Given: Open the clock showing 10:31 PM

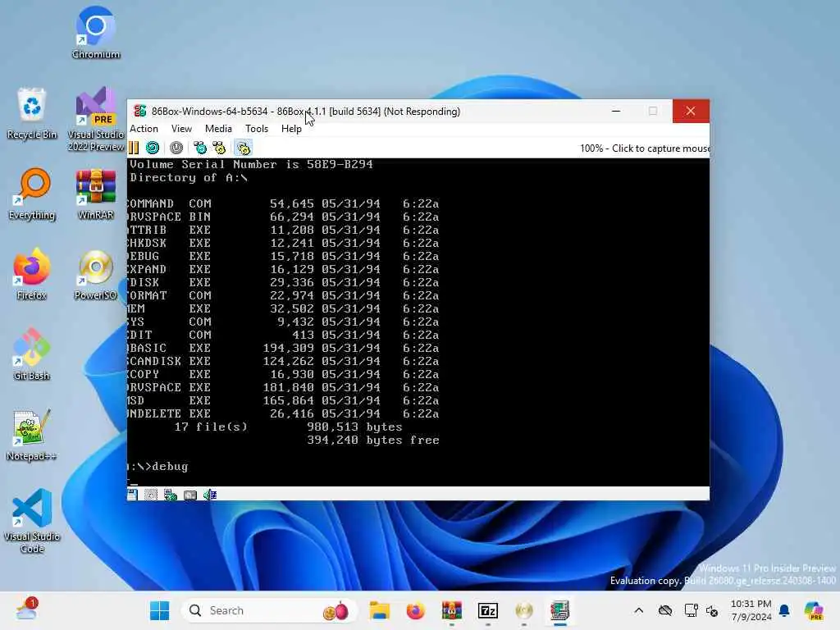Looking at the screenshot, I should point(751,610).
